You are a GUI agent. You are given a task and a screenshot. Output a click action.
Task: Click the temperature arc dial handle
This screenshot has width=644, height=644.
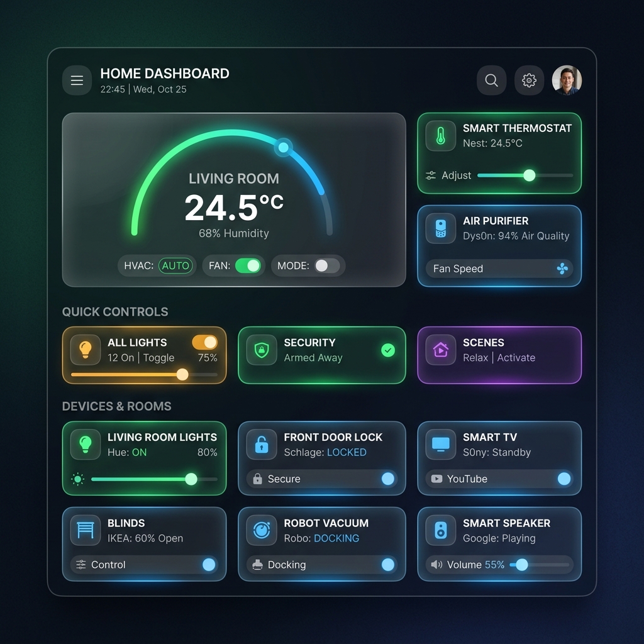[284, 147]
